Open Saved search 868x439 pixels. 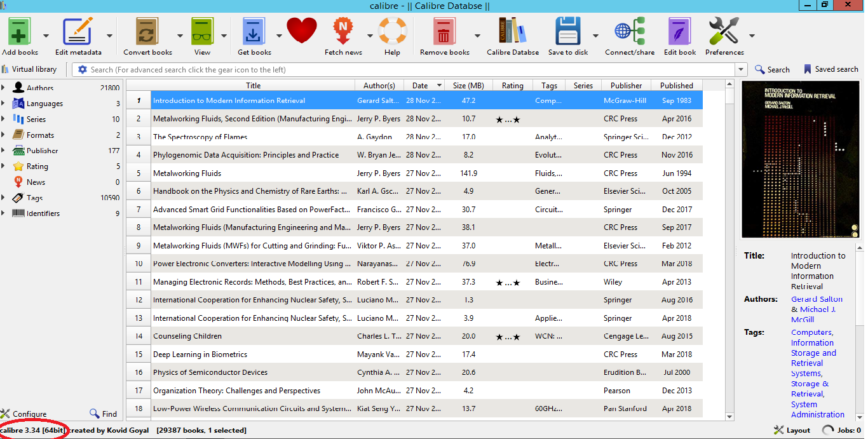[831, 69]
